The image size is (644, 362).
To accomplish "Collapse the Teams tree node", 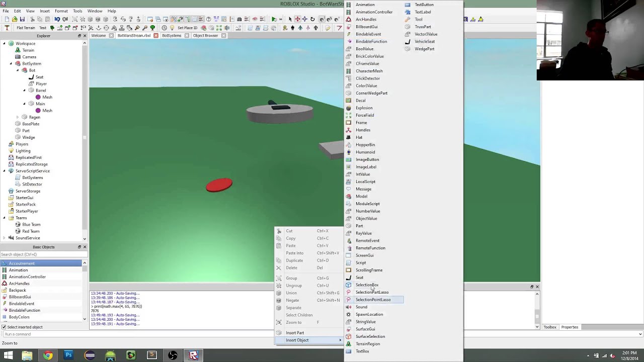I will tap(5, 218).
